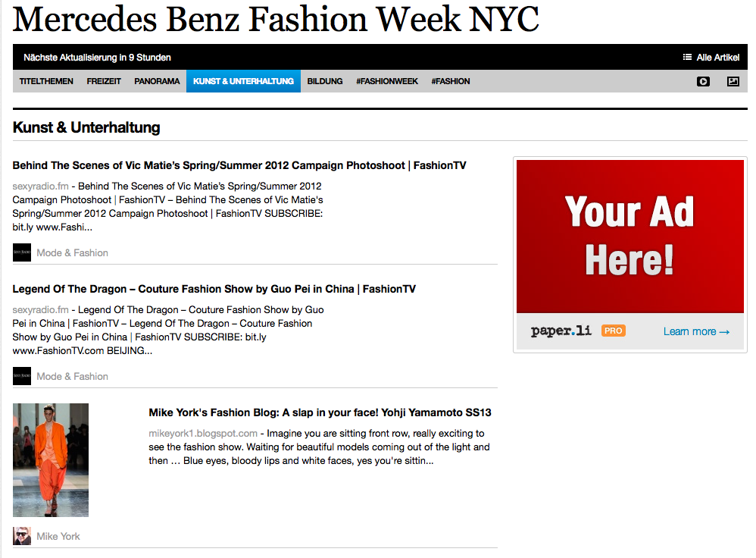Select the Panorama tab

pyautogui.click(x=157, y=81)
